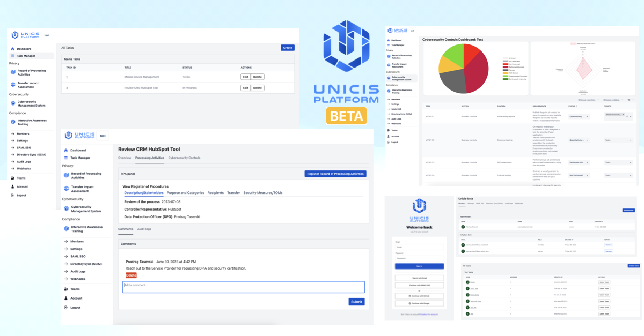Open status dropdown for MVSP-1.2 row

pyautogui.click(x=579, y=140)
